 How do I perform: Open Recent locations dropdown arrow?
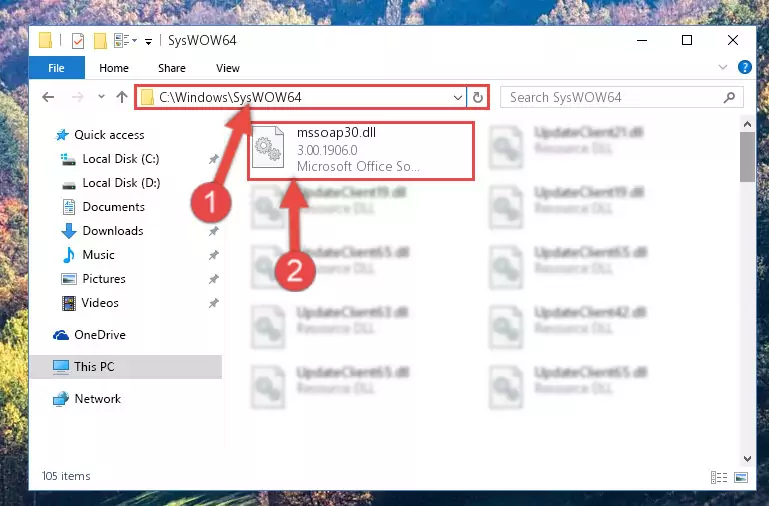tap(101, 97)
